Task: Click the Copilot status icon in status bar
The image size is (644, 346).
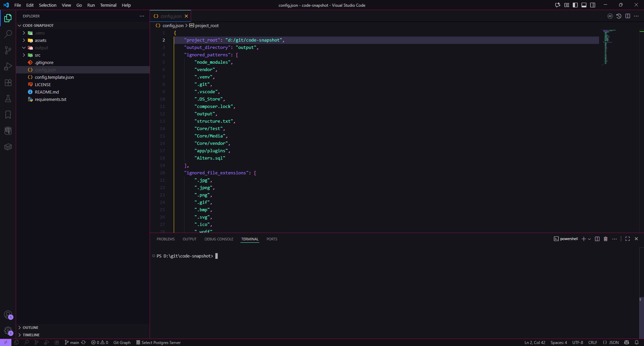Action: [x=627, y=342]
